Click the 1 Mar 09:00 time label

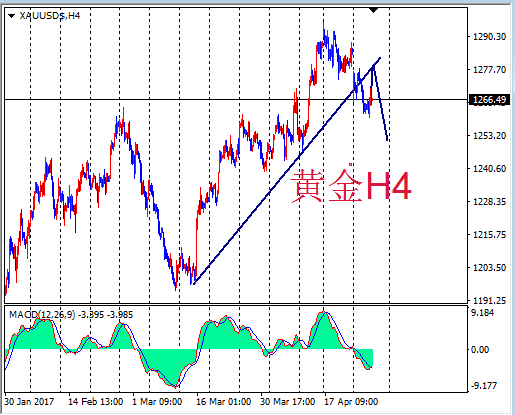[157, 402]
